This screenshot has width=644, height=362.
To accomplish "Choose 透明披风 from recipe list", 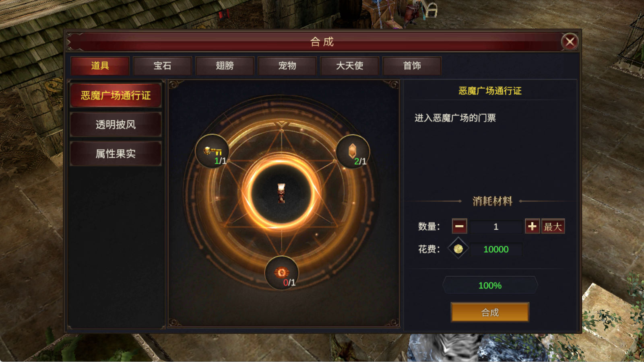I will (x=116, y=124).
